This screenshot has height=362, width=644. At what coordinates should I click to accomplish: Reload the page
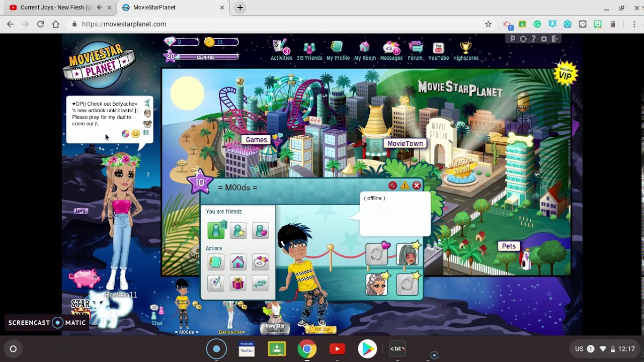point(40,24)
